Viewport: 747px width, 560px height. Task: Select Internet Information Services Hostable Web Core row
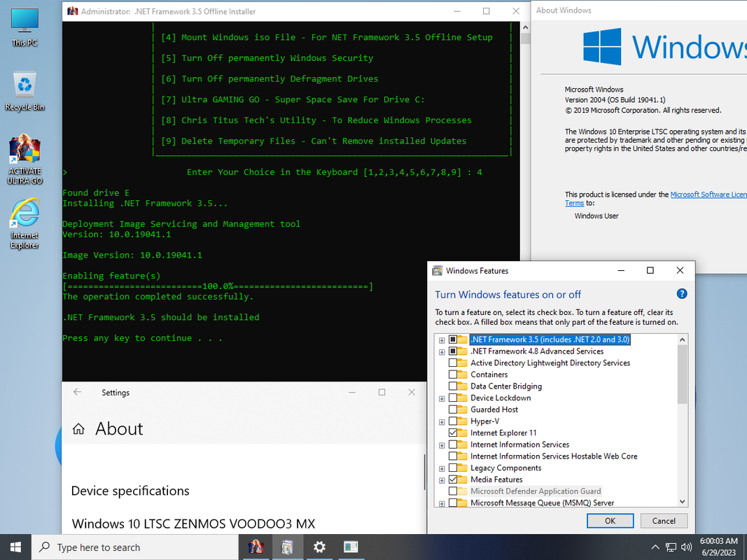(x=554, y=456)
